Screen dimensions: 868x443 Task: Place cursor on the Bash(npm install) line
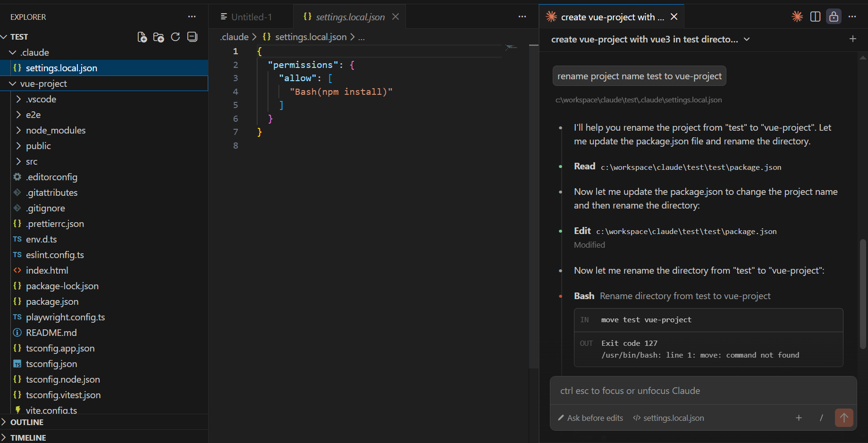(x=341, y=92)
